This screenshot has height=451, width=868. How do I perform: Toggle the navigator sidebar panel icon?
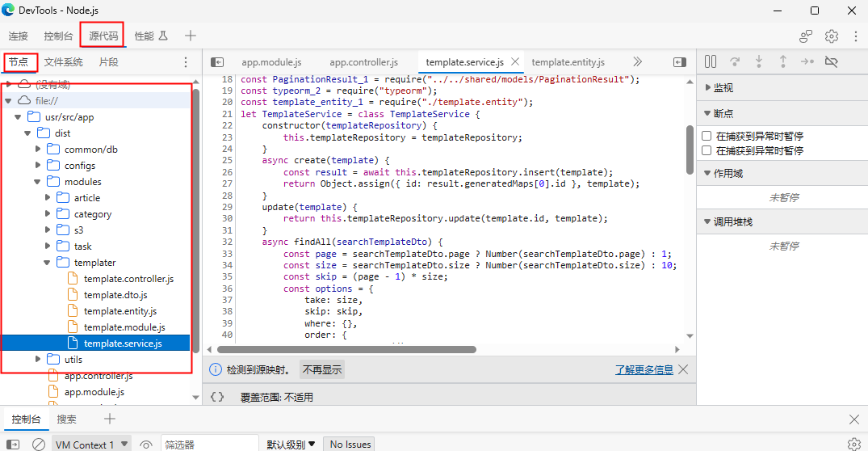[217, 62]
